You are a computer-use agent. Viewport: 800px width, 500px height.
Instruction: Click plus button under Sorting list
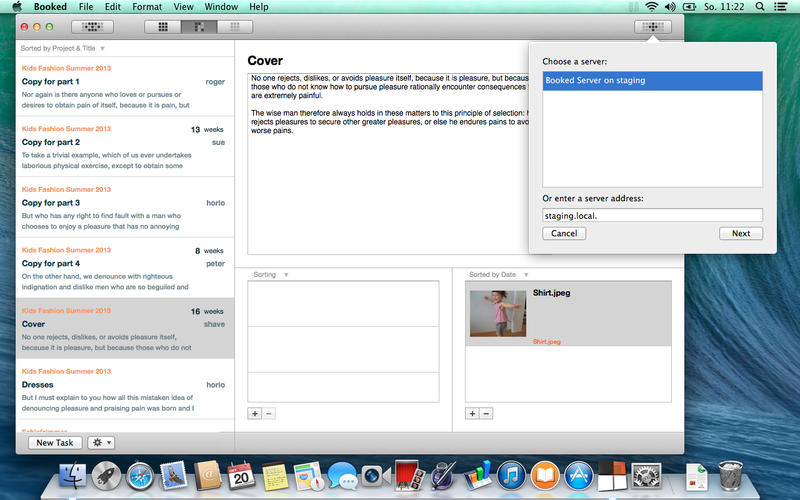[255, 413]
